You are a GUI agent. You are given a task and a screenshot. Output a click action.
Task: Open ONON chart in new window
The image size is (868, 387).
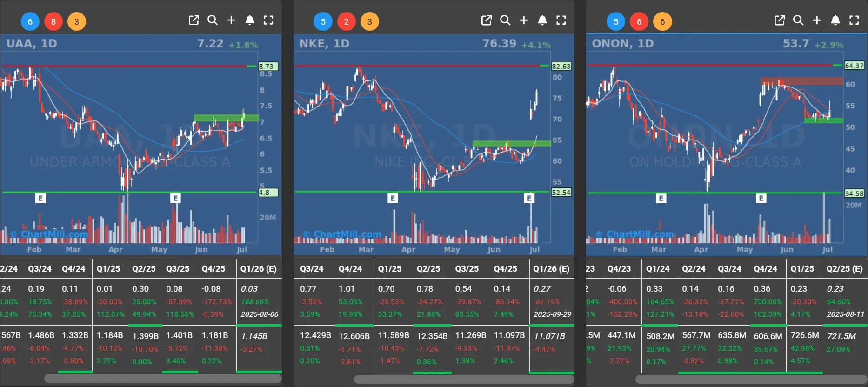click(780, 20)
